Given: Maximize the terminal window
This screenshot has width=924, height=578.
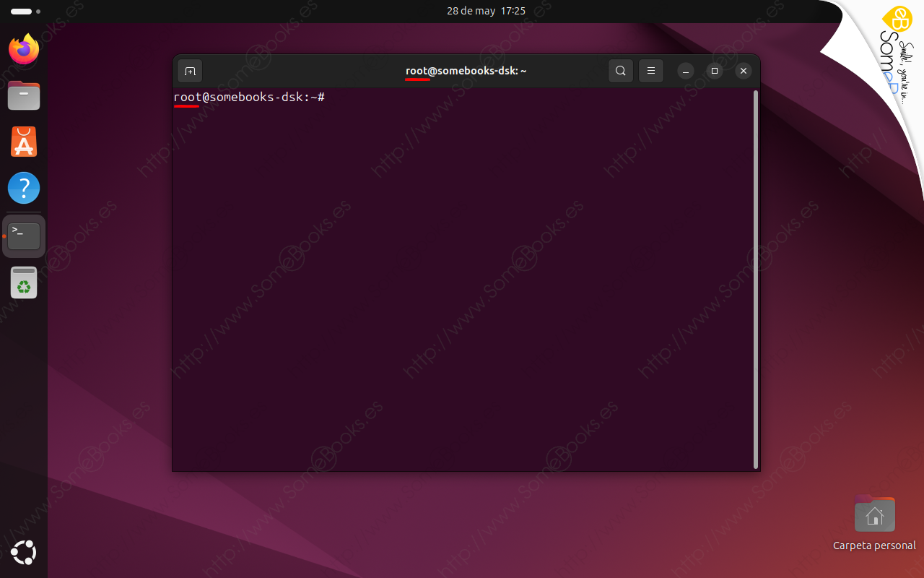Looking at the screenshot, I should 714,71.
